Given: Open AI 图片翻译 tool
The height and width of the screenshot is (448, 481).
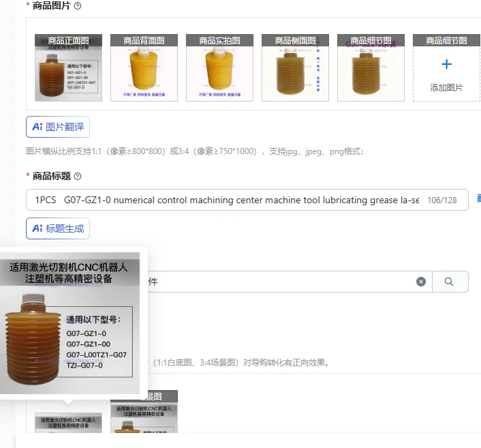Looking at the screenshot, I should pos(58,127).
